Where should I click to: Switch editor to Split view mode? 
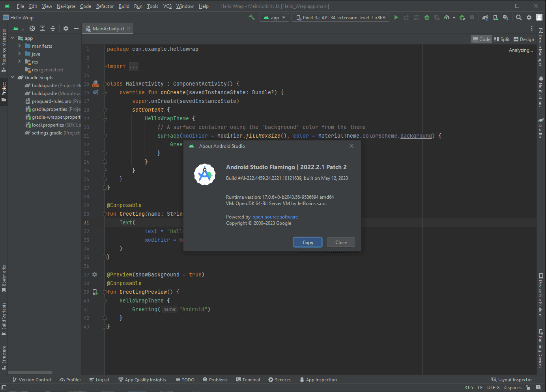pyautogui.click(x=502, y=39)
